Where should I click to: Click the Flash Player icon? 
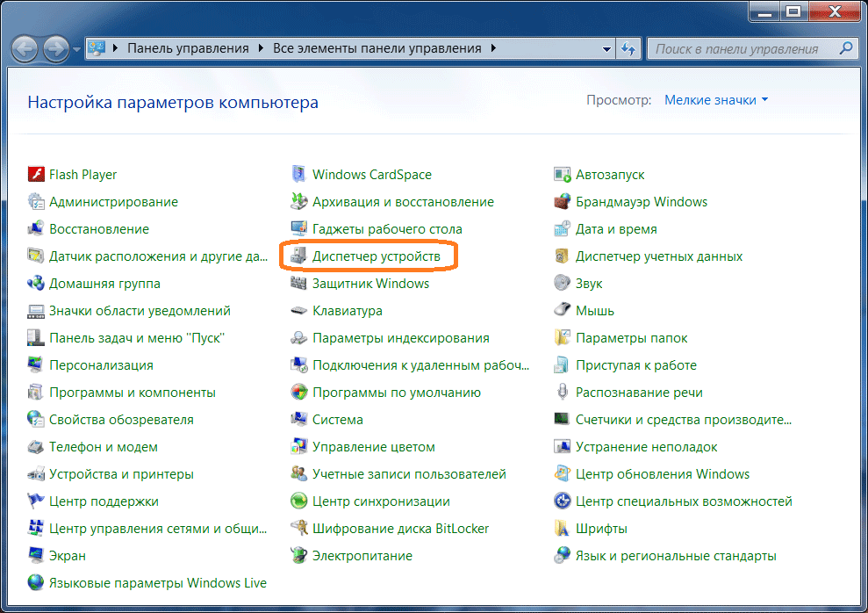pos(36,175)
